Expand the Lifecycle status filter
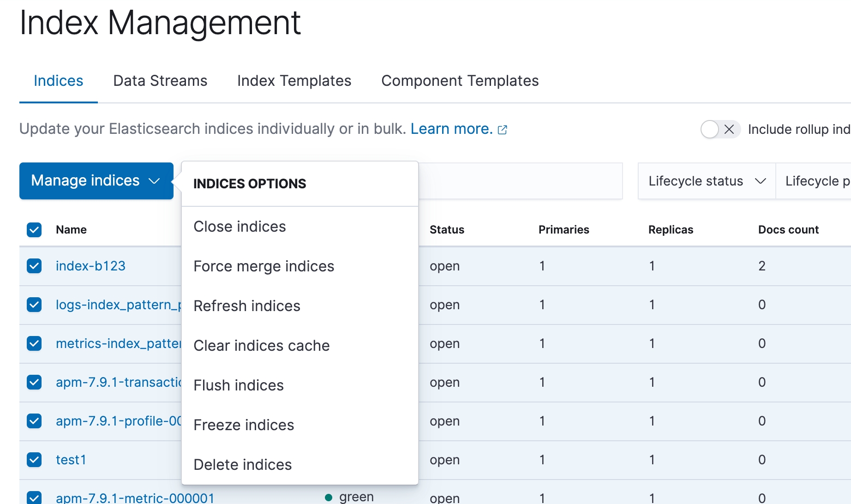This screenshot has width=851, height=504. (x=706, y=181)
